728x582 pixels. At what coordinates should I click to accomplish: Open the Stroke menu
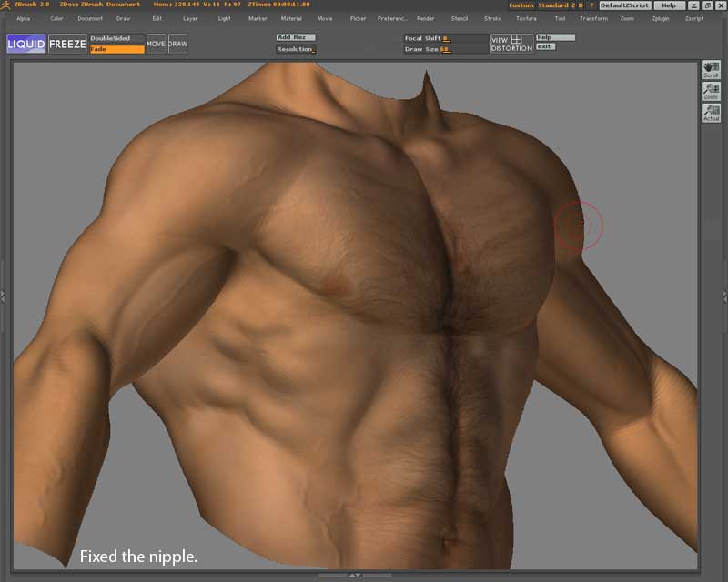[492, 18]
